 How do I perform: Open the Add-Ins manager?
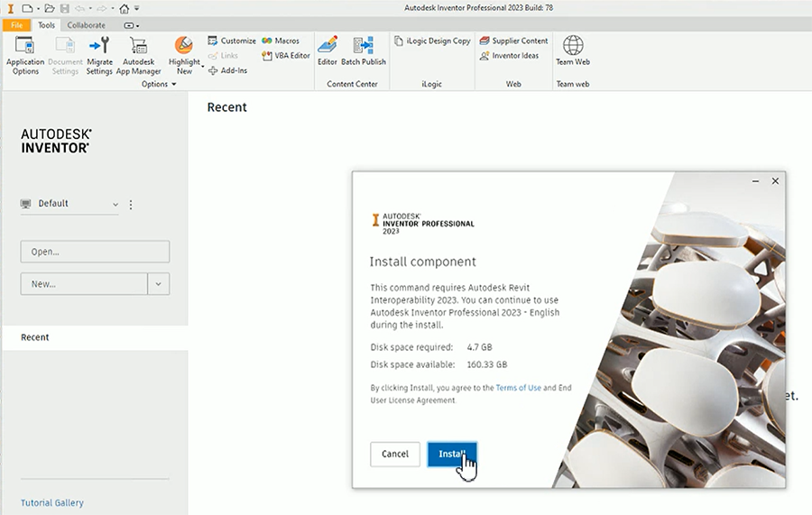click(228, 70)
